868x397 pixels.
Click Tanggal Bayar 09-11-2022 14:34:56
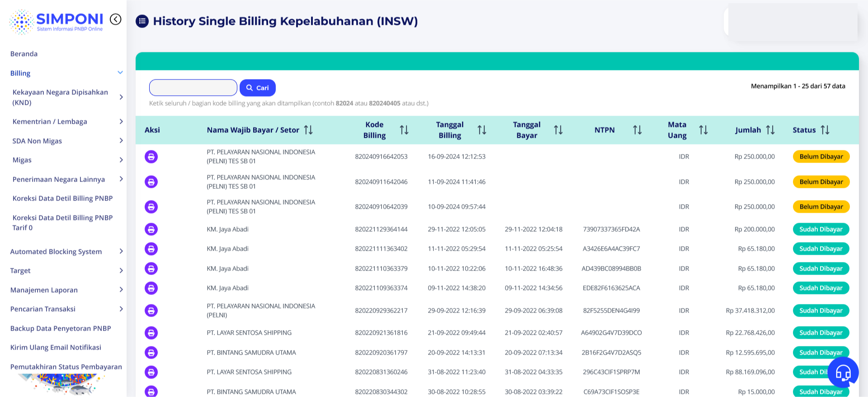533,288
